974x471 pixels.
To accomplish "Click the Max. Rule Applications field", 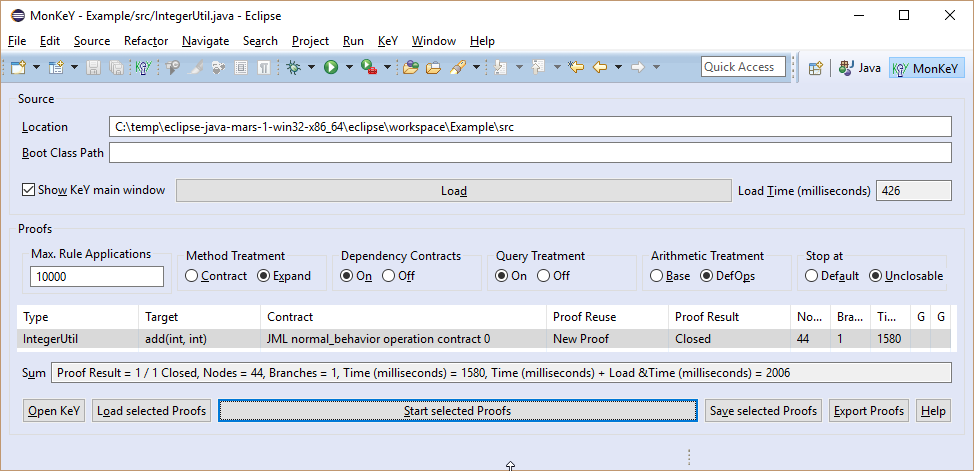I will coord(97,277).
